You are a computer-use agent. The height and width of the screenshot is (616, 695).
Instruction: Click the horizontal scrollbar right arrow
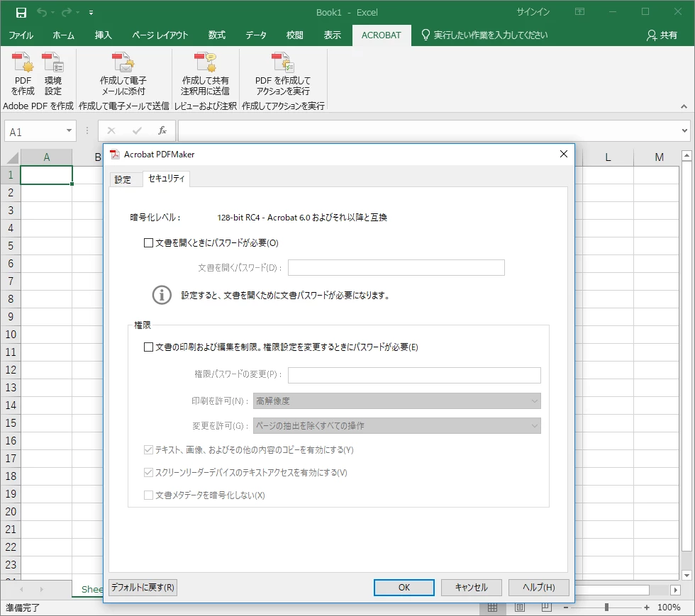point(675,590)
